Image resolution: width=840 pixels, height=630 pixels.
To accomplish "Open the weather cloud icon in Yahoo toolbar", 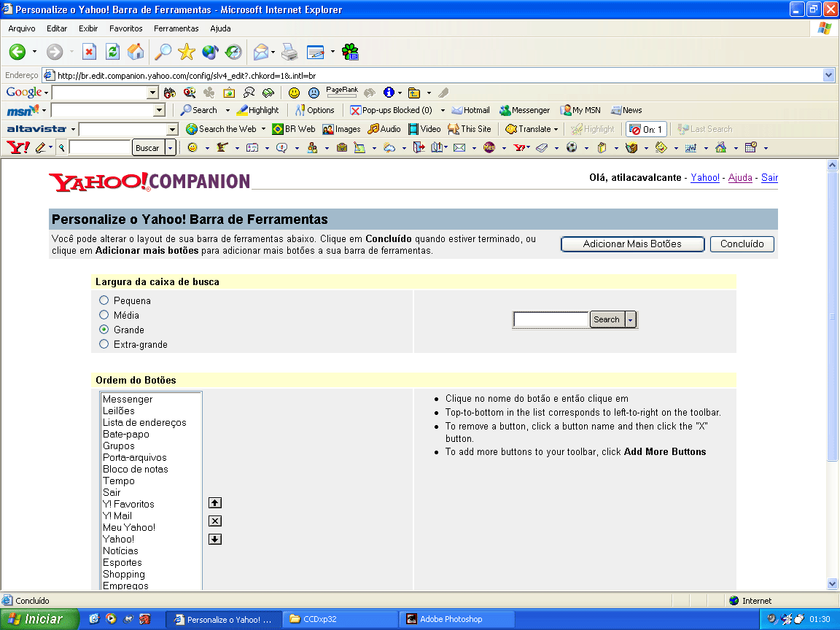I will click(x=389, y=147).
